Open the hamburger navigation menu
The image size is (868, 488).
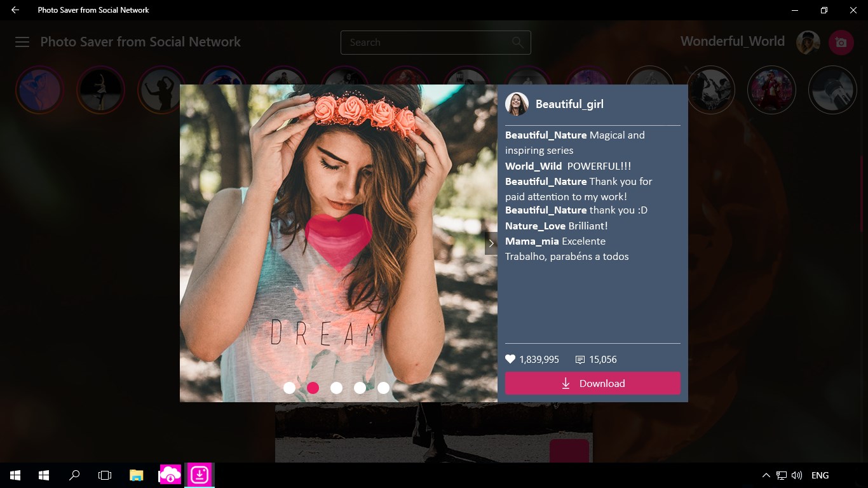[22, 42]
